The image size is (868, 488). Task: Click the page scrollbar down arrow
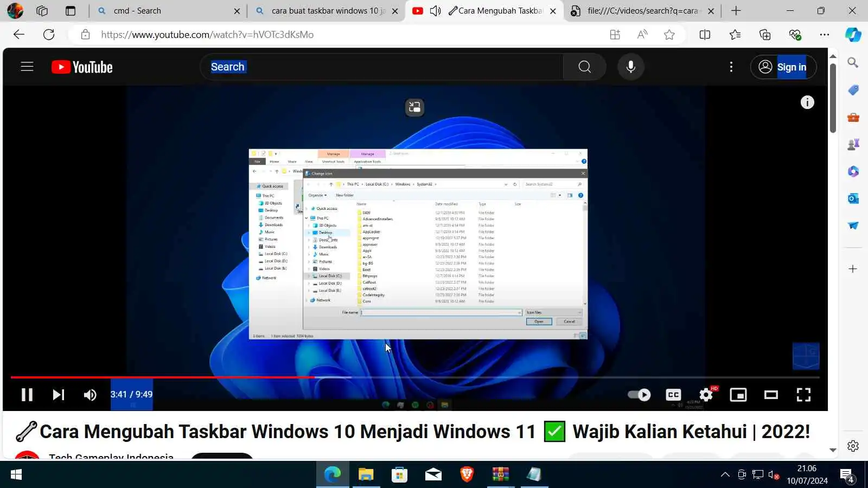point(833,450)
